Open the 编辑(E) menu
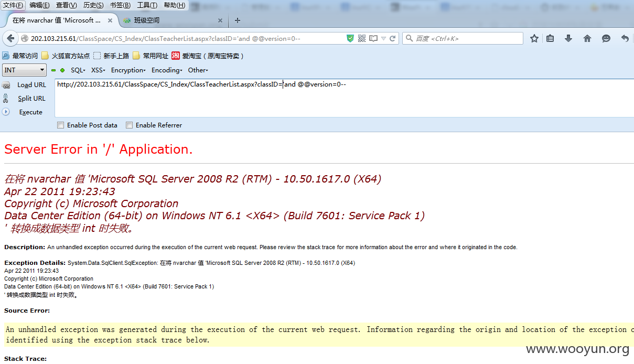Screen dimensions: 634x364 coord(40,5)
